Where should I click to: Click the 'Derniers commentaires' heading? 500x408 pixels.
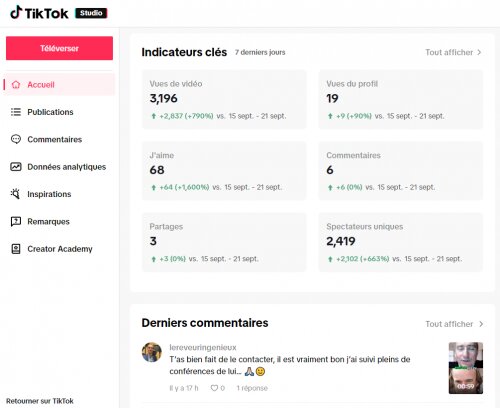pyautogui.click(x=205, y=323)
